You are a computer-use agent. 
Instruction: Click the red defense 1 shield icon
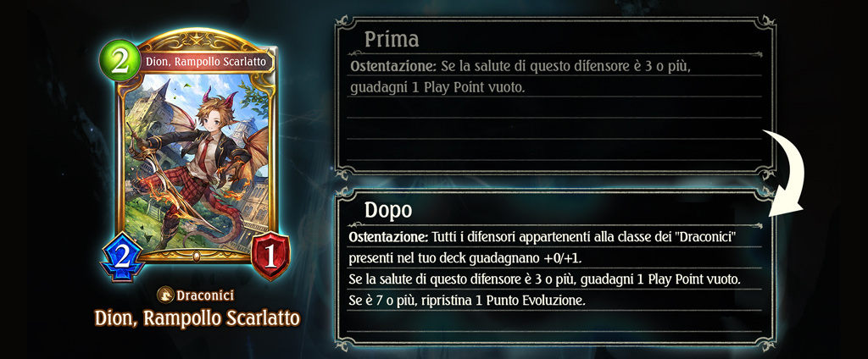click(270, 257)
